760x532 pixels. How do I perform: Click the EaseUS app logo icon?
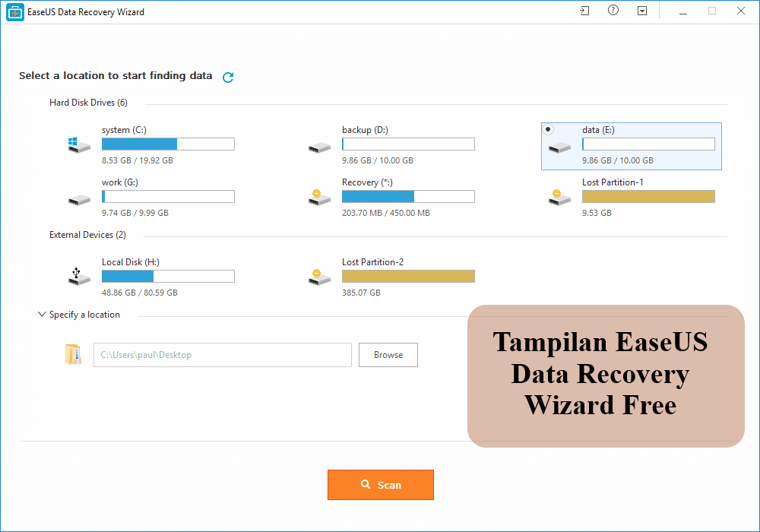click(15, 12)
